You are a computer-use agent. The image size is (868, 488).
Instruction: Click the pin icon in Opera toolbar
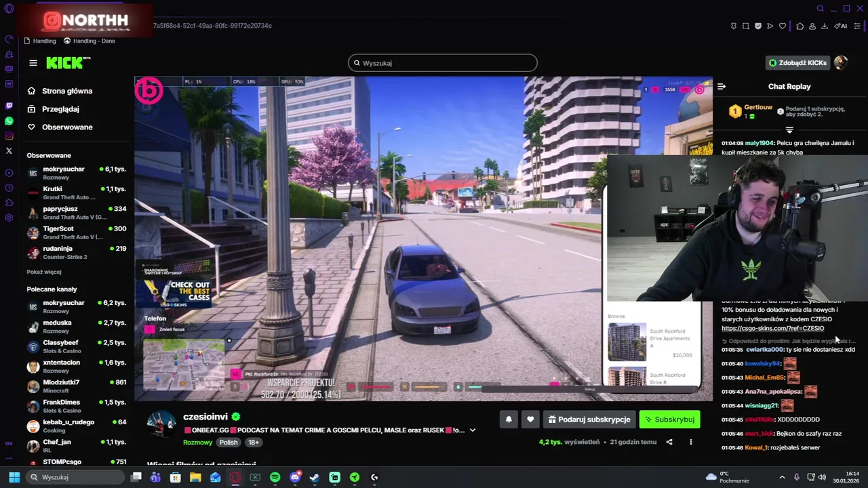734,26
